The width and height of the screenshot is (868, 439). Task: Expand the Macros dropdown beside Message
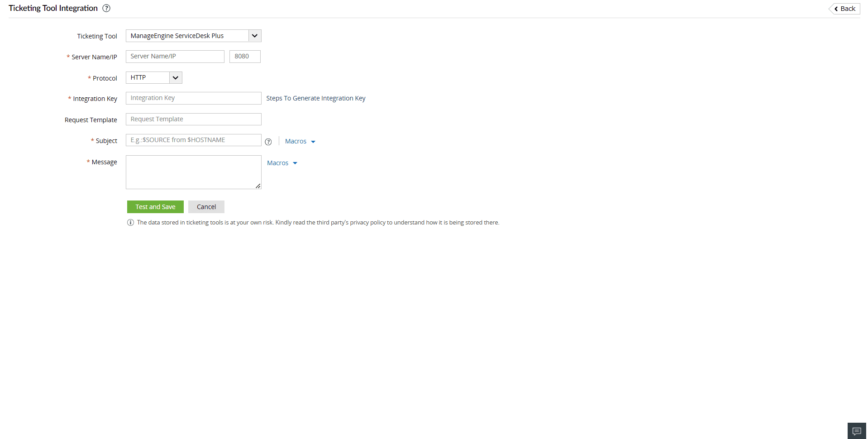281,163
